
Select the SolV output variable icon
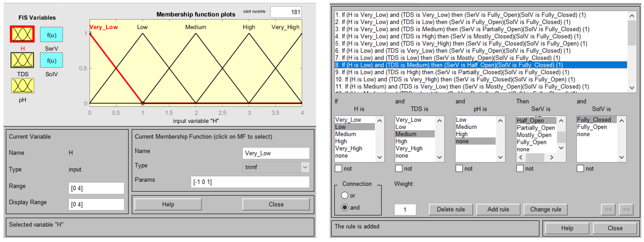[x=51, y=60]
